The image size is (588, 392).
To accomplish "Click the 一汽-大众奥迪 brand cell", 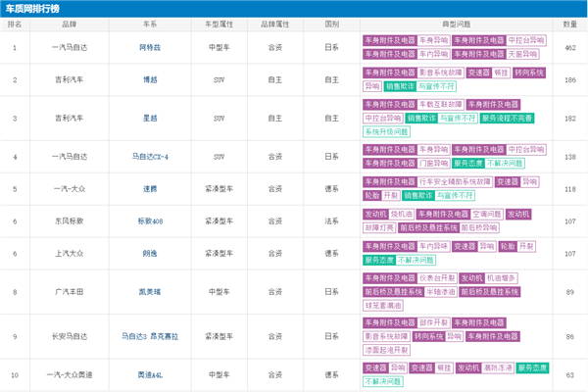I will [70, 374].
